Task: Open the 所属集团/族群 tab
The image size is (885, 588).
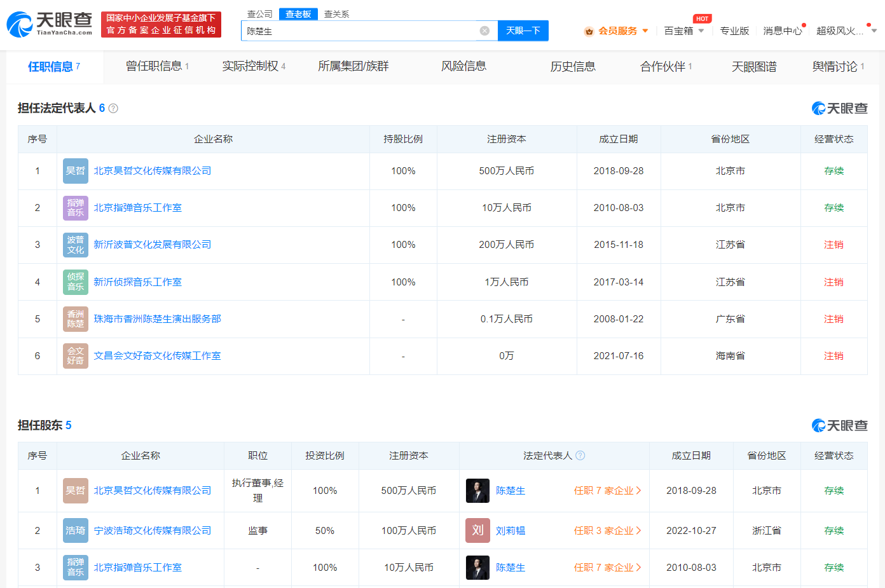Action: (x=353, y=66)
